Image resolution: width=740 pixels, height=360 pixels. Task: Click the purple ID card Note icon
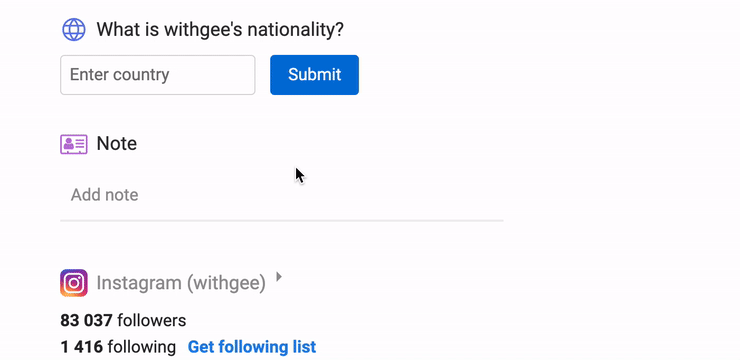(74, 144)
